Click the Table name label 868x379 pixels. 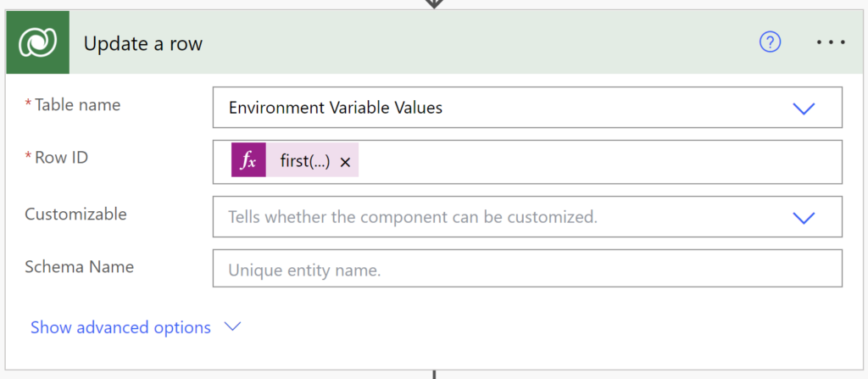pos(77,104)
